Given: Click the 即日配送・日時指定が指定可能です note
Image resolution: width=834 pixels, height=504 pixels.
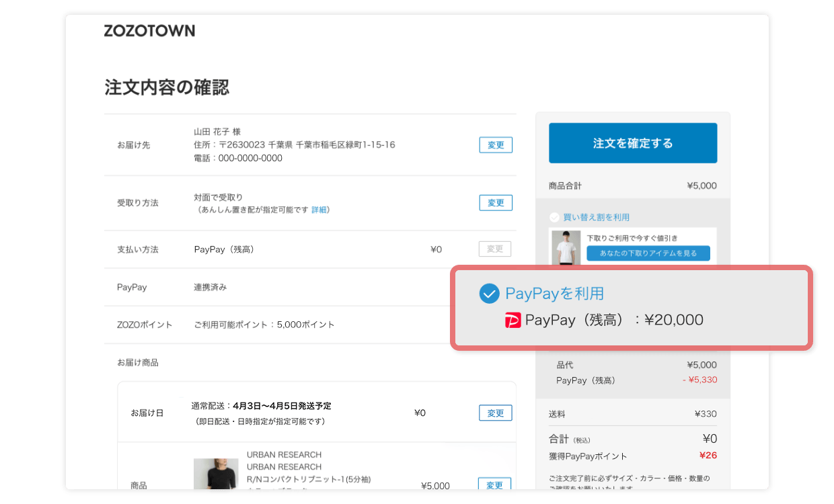Looking at the screenshot, I should (x=260, y=421).
